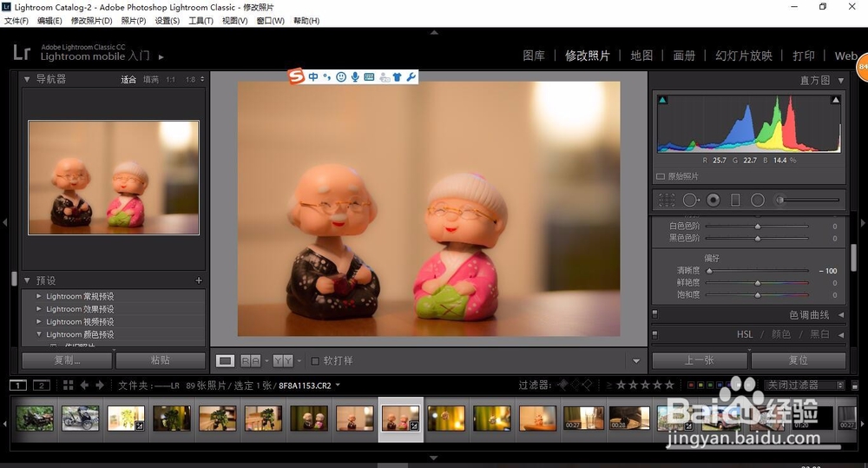868x468 pixels.
Task: Click the first rating filter star
Action: tap(621, 385)
